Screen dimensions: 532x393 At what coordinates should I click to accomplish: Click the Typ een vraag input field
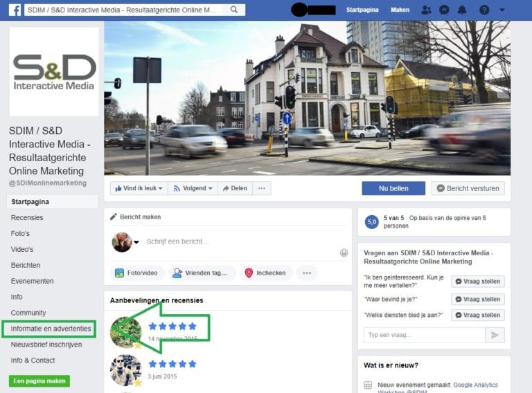point(425,335)
